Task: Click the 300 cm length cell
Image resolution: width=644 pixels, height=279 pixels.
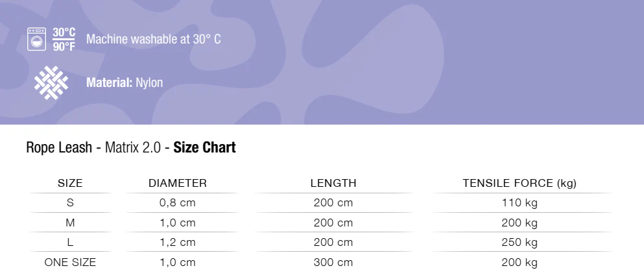Action: pos(333,263)
